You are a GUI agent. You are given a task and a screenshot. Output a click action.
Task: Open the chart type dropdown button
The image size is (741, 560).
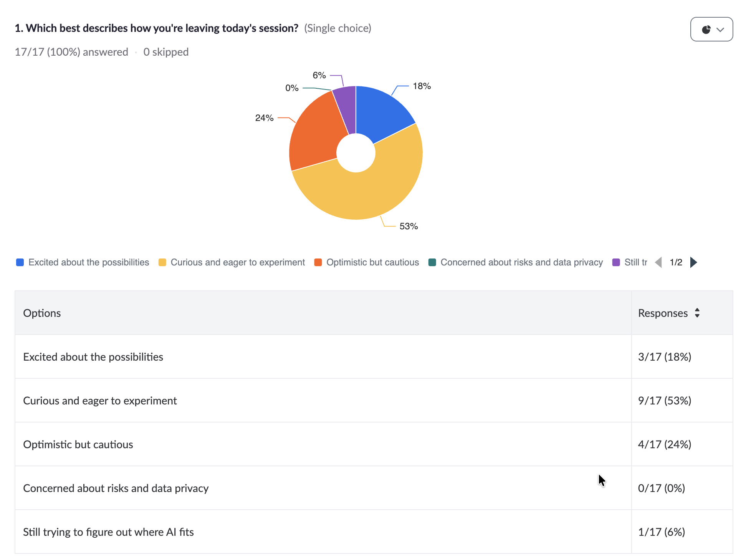click(711, 29)
